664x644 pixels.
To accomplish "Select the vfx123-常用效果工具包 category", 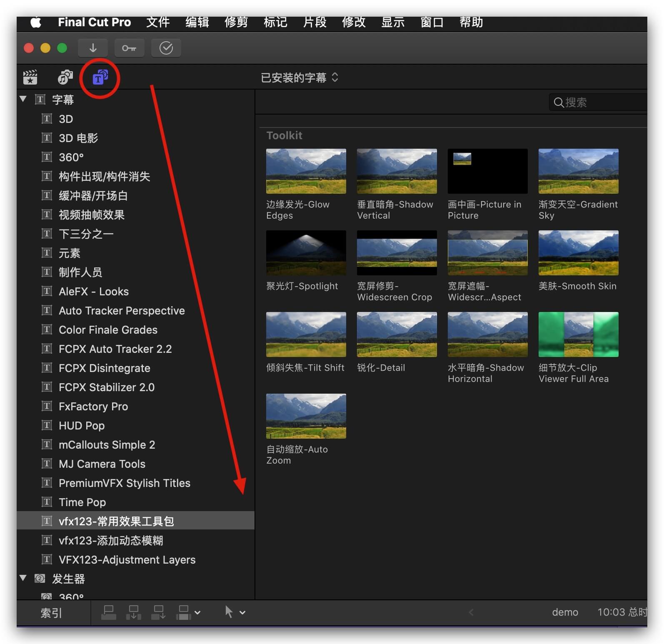I will 135,521.
